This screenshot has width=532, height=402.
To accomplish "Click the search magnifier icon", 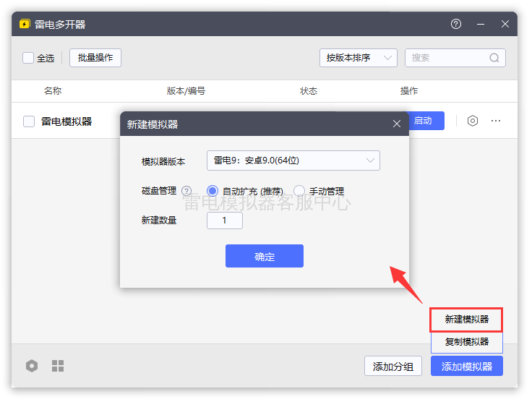I will [494, 58].
